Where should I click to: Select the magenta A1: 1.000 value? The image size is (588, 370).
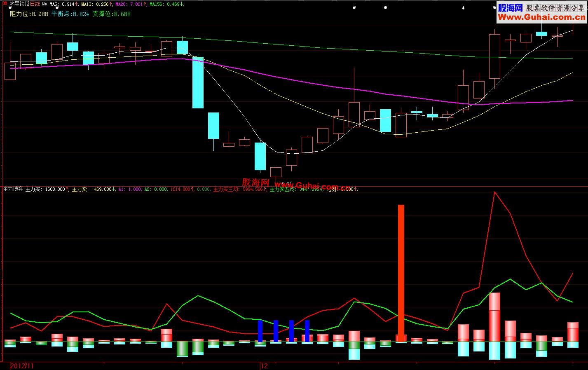(x=129, y=189)
